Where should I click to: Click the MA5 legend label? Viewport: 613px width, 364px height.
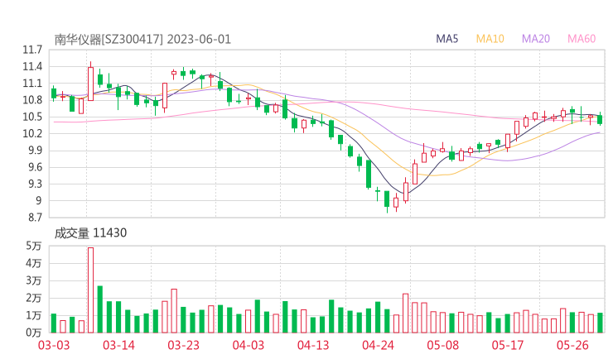[446, 39]
